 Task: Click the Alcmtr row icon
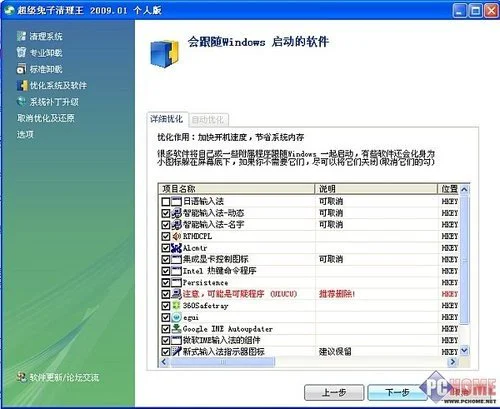(x=176, y=248)
